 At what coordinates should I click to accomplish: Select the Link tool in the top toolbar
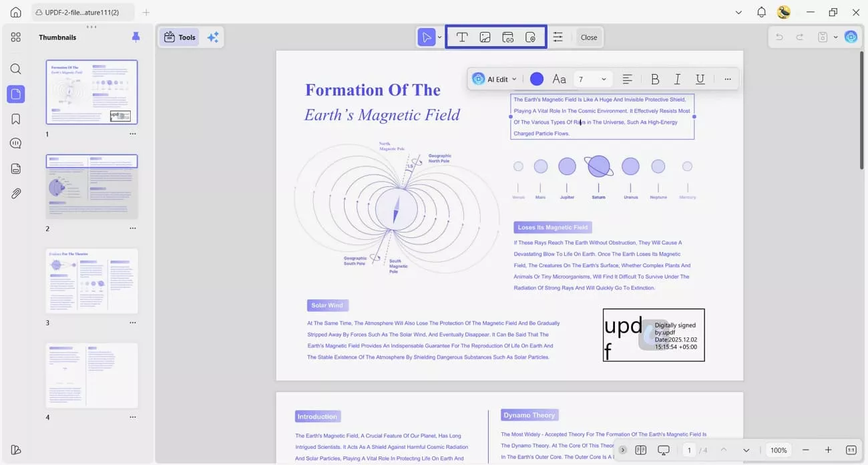(507, 37)
